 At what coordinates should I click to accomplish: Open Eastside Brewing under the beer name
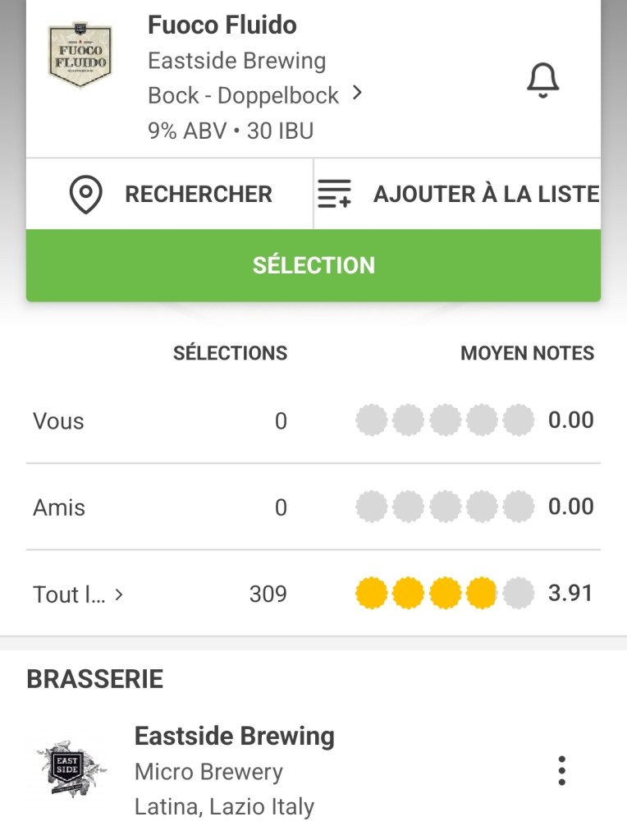pos(236,61)
